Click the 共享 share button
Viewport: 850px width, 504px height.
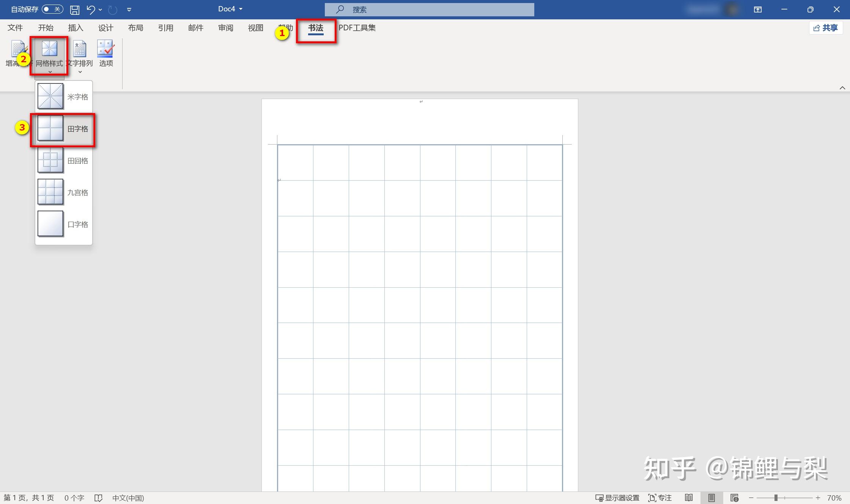coord(826,28)
